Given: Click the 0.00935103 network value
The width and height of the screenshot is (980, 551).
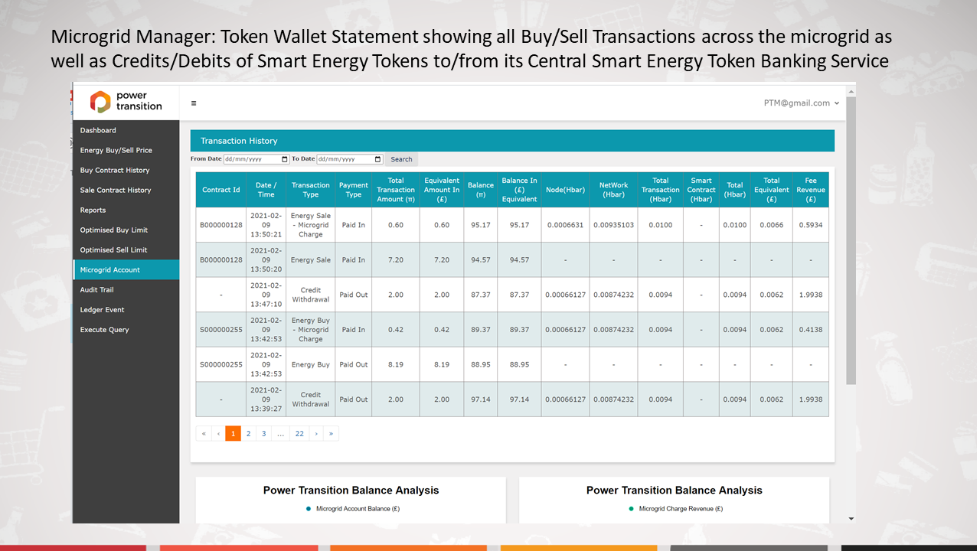Looking at the screenshot, I should click(x=613, y=225).
